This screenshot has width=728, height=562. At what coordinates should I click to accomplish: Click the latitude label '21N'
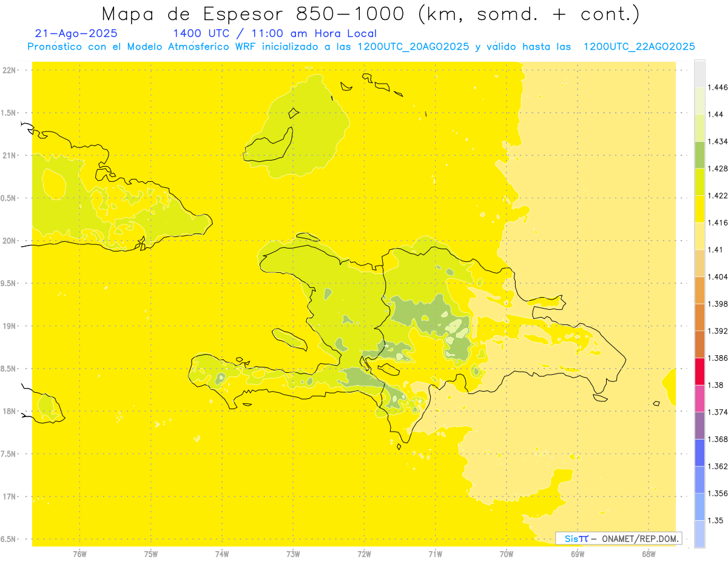pyautogui.click(x=9, y=156)
